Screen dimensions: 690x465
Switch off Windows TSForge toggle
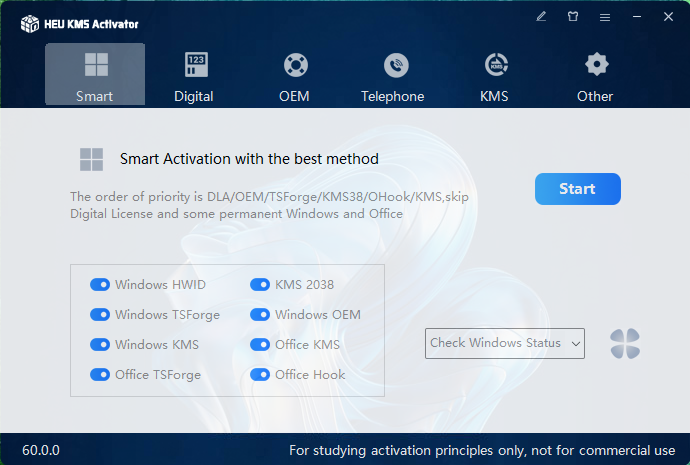pos(100,315)
